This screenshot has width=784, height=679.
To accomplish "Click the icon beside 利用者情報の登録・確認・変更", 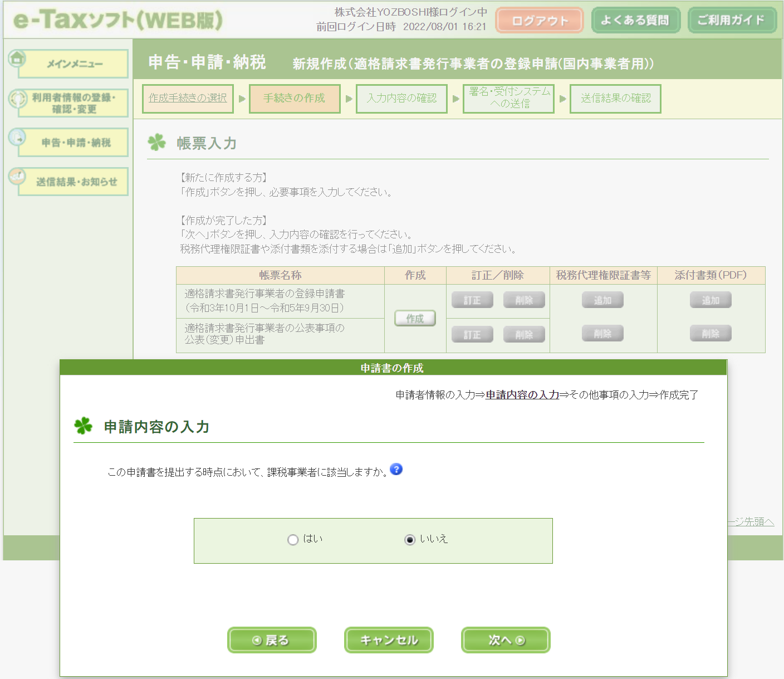I will pyautogui.click(x=18, y=99).
